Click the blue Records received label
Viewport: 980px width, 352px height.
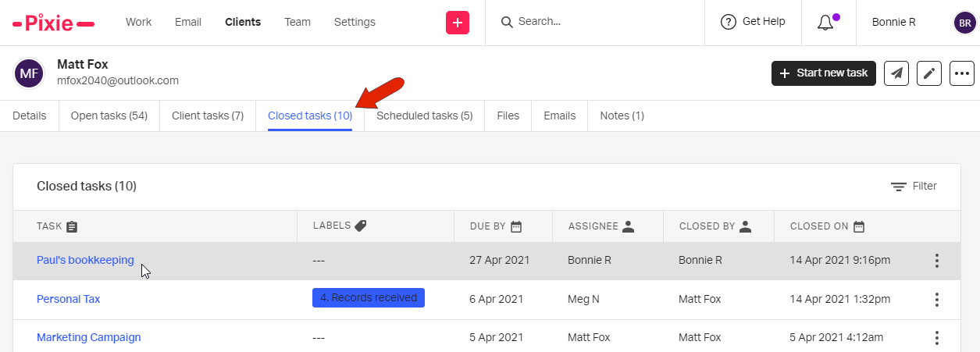369,298
